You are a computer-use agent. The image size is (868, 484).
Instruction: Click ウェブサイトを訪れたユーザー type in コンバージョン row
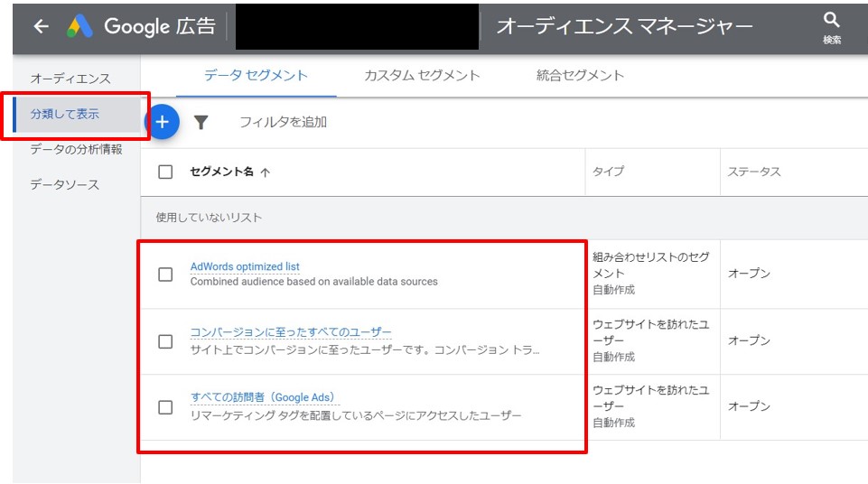(650, 332)
